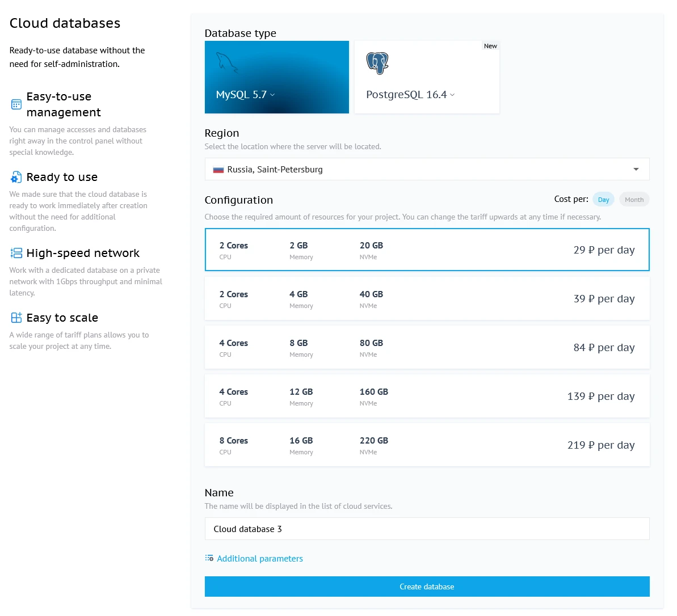Select the PostgreSQL 16.4 database type card
The height and width of the screenshot is (616, 677).
pos(427,77)
